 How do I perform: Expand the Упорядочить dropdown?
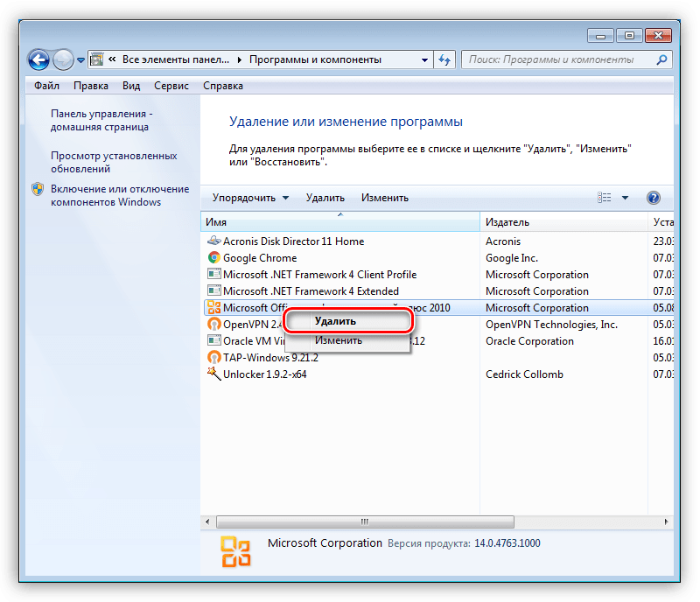click(x=250, y=198)
